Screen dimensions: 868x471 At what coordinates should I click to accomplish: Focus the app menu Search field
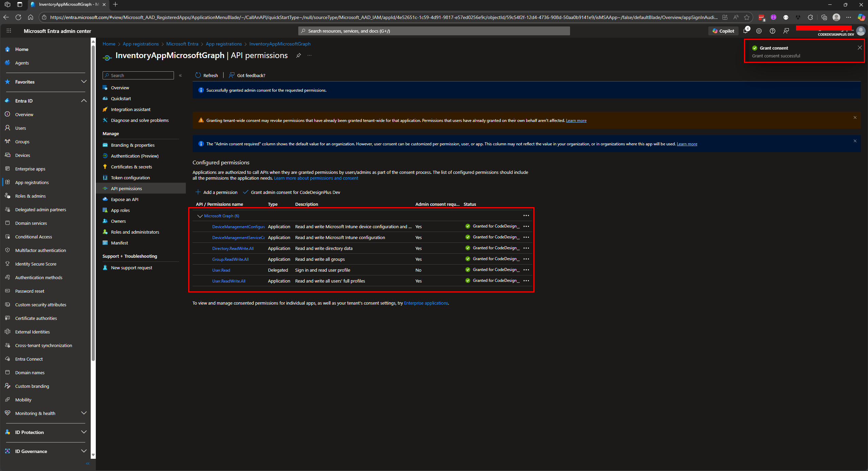pyautogui.click(x=138, y=75)
